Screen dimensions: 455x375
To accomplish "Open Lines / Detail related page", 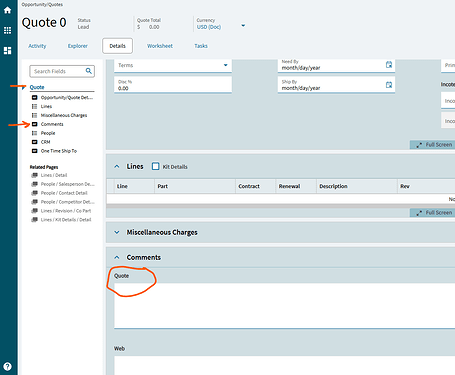I will click(x=54, y=175).
